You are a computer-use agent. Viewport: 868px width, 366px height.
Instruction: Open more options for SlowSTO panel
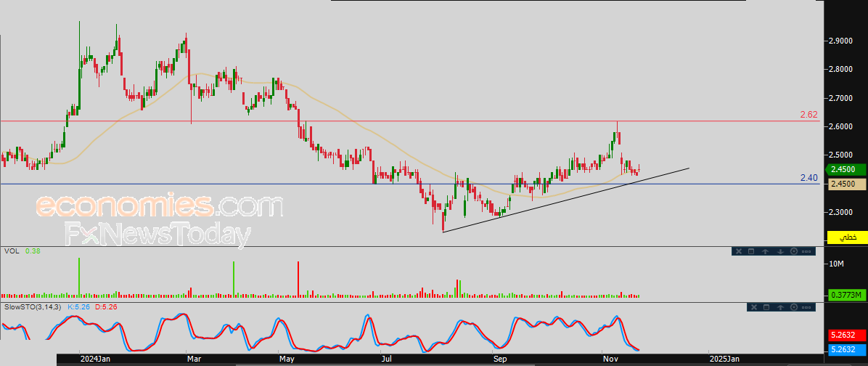[806, 307]
